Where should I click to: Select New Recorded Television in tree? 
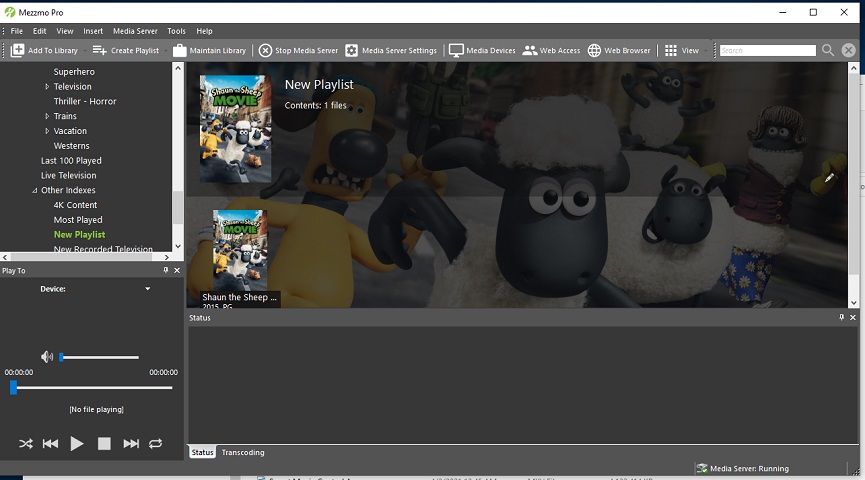pyautogui.click(x=103, y=249)
